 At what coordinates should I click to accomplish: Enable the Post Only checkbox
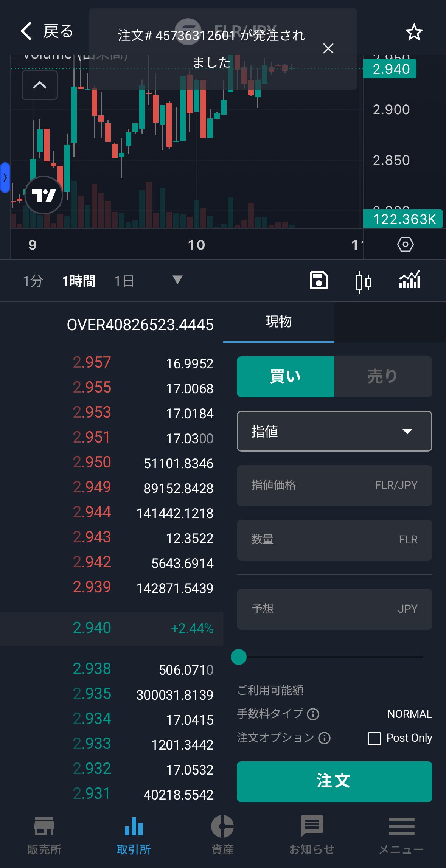pos(375,738)
